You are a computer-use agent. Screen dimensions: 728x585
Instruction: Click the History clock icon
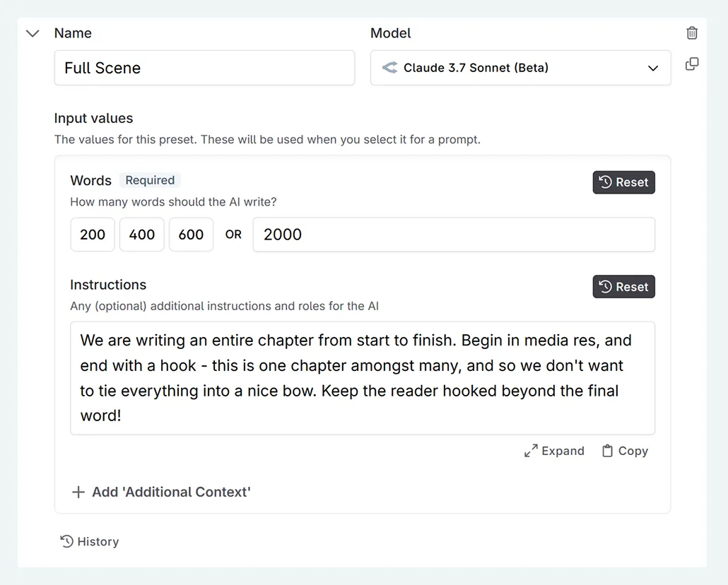(66, 541)
